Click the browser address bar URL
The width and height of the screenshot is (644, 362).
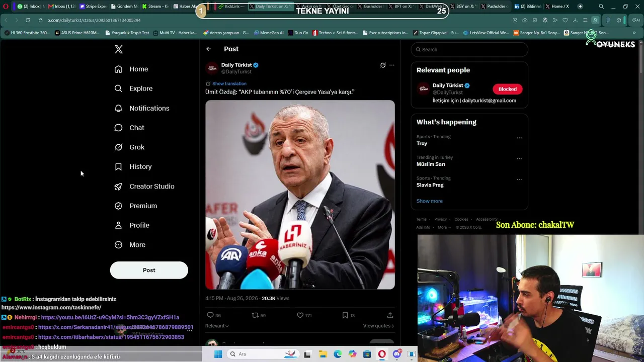[95, 20]
